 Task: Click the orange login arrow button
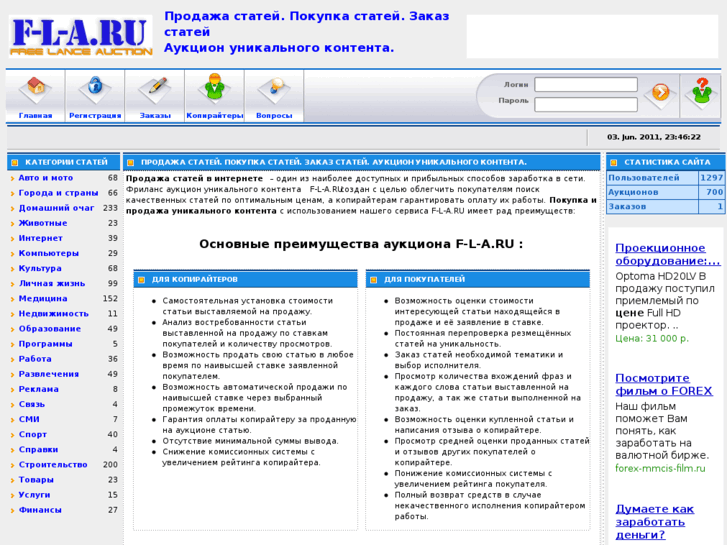pos(660,92)
